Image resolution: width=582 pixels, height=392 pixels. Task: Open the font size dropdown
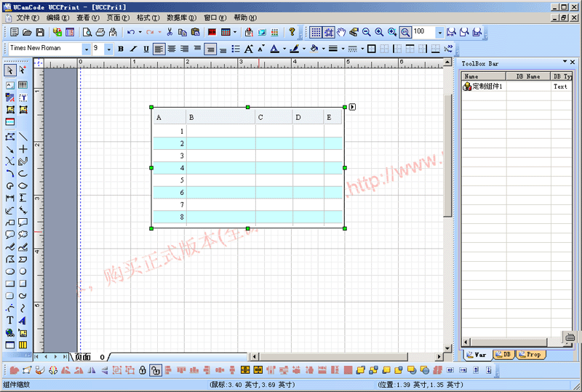tap(108, 49)
